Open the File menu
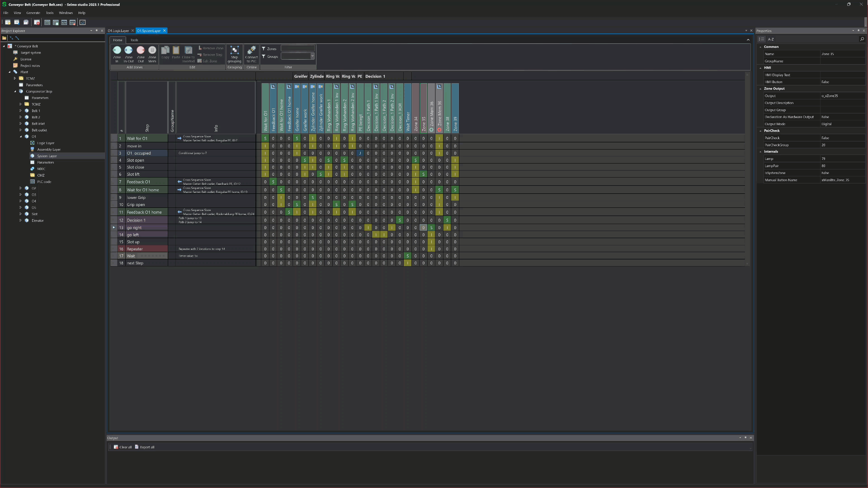Viewport: 868px width, 488px height. pos(6,13)
